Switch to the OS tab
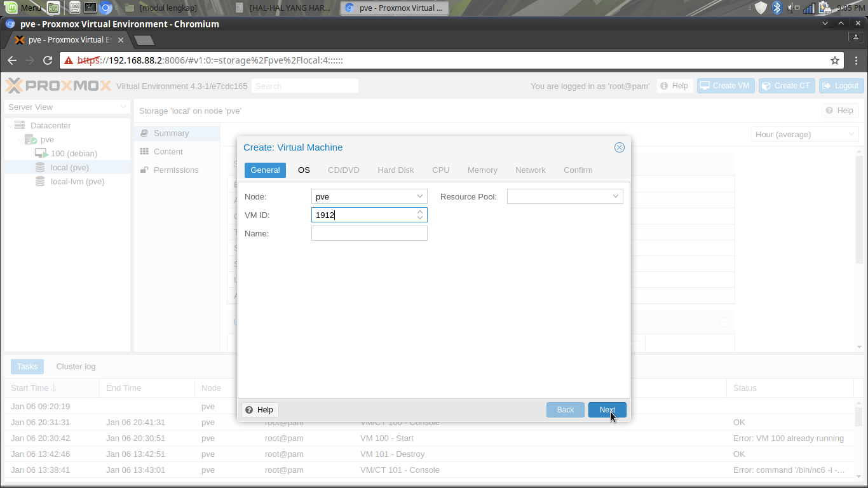This screenshot has width=868, height=488. pyautogui.click(x=304, y=170)
